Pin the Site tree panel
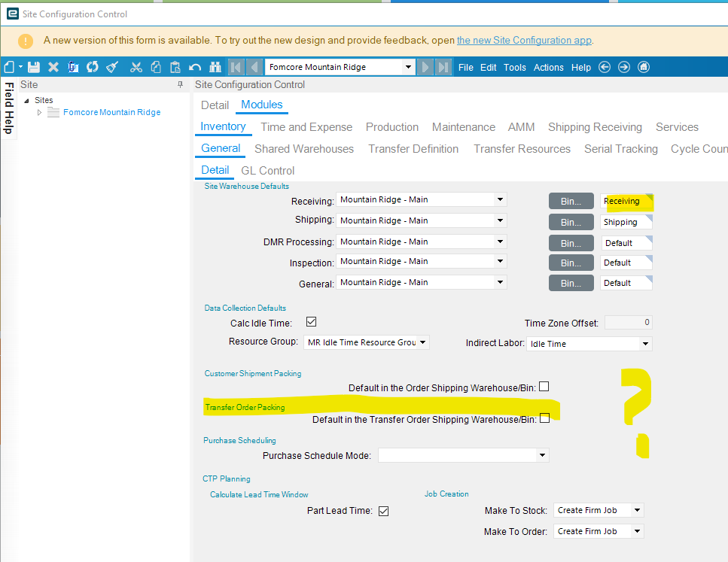The width and height of the screenshot is (728, 562). [x=180, y=84]
